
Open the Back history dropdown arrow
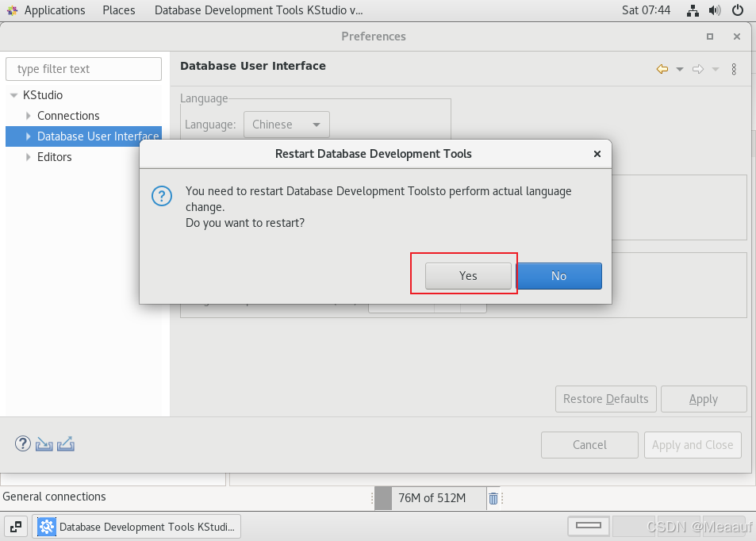point(680,70)
